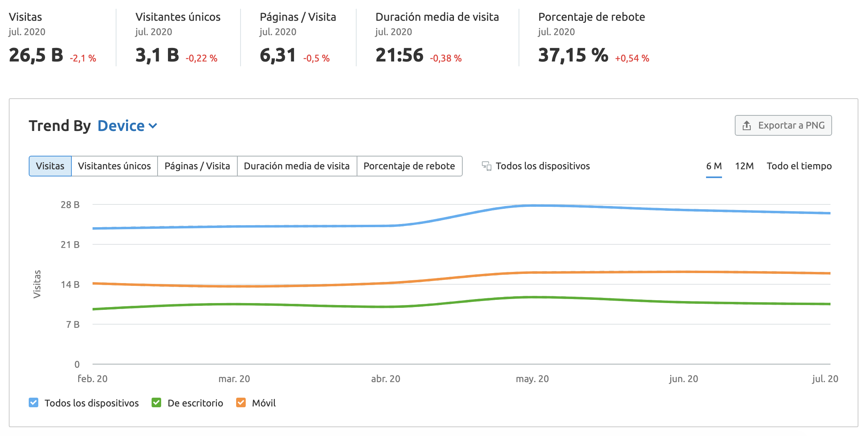Image resolution: width=868 pixels, height=436 pixels.
Task: Click the -0,38 % change indicator
Action: click(446, 58)
